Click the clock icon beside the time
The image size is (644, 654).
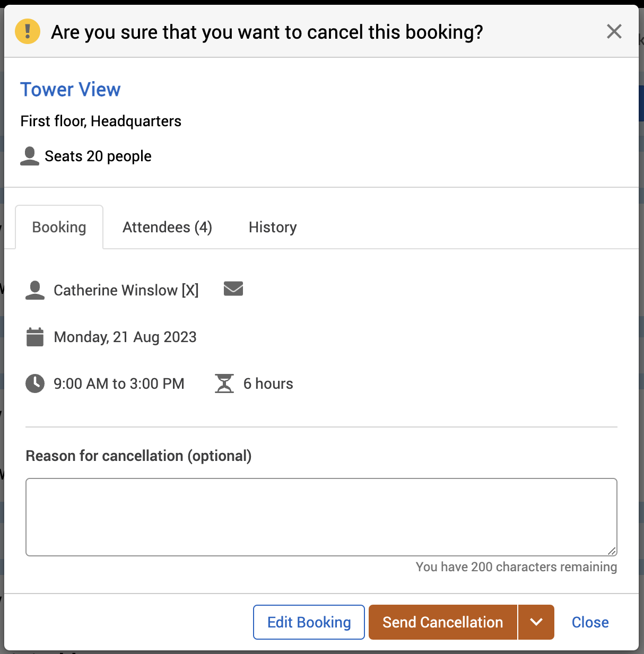click(x=35, y=383)
